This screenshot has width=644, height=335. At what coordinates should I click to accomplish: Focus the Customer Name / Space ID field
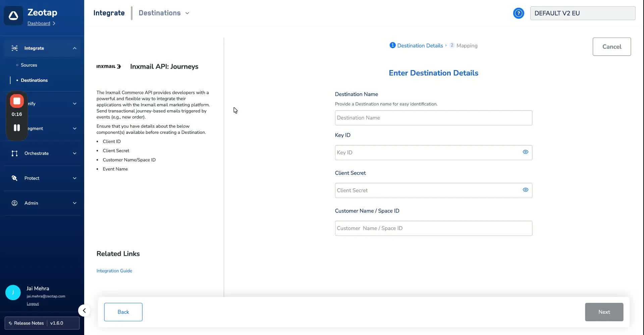click(x=433, y=228)
